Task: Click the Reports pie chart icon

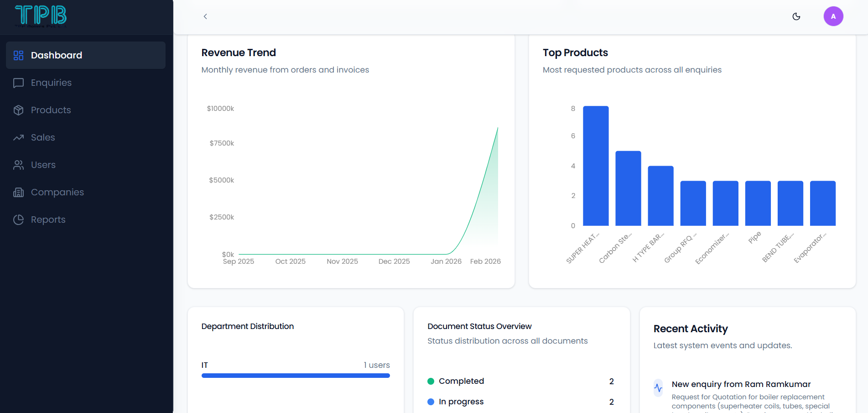Action: [18, 220]
